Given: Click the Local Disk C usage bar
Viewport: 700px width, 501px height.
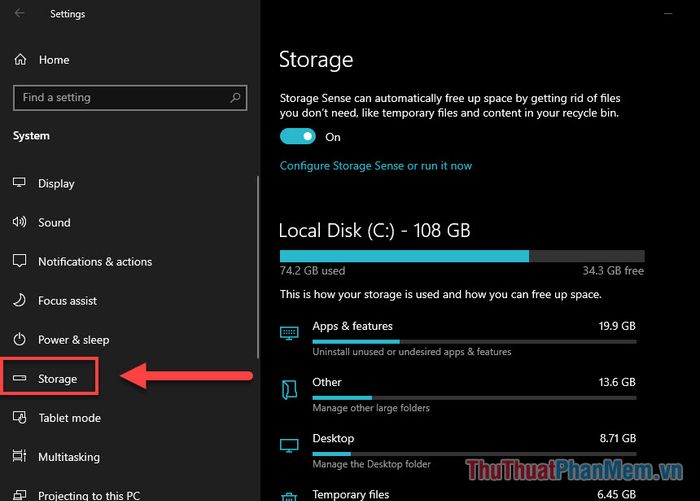Looking at the screenshot, I should click(x=462, y=256).
